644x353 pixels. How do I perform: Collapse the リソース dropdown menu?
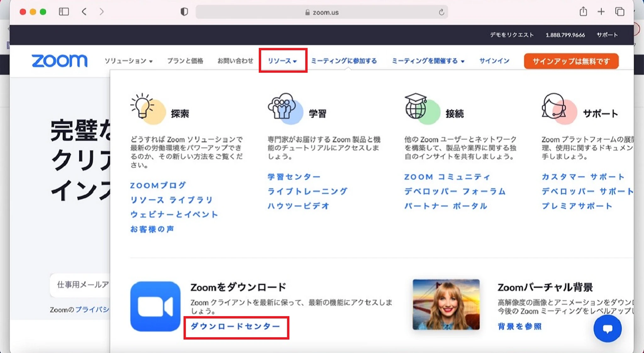pos(282,61)
